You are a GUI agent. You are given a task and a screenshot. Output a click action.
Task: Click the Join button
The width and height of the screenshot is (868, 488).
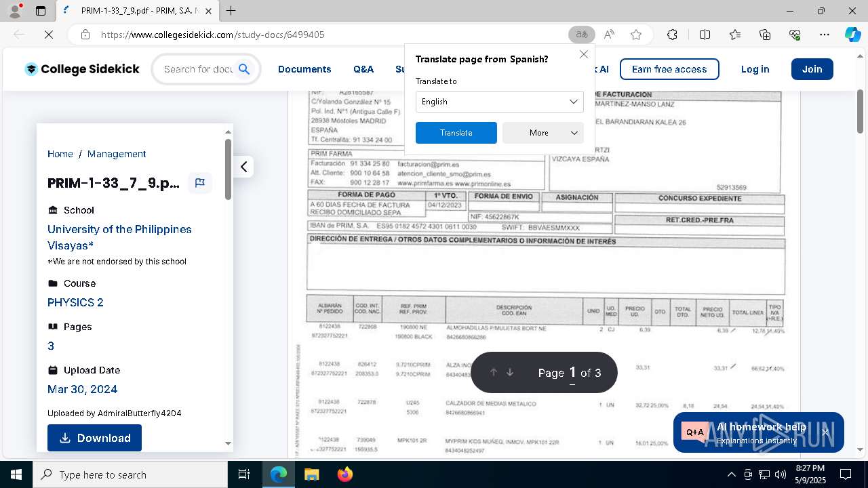point(812,69)
